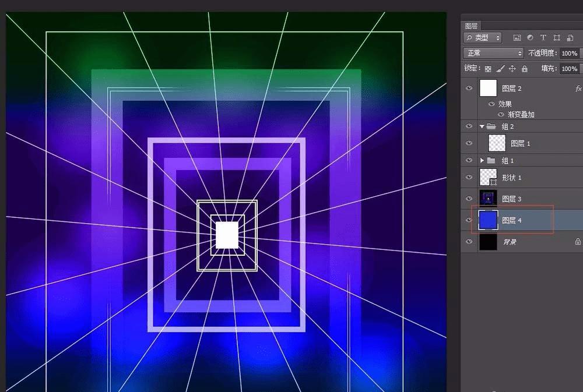583x392 pixels.
Task: Select layer named 图层 2
Action: [x=512, y=89]
